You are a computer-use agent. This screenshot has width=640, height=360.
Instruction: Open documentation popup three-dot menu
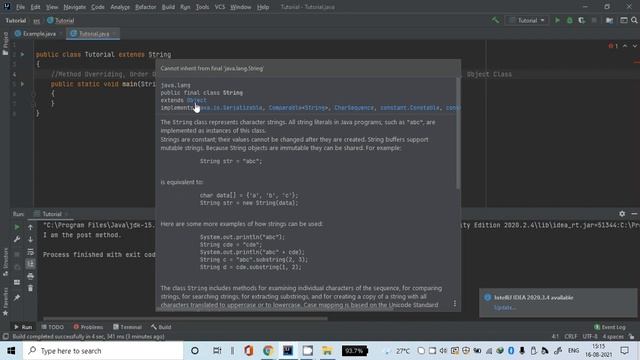[x=455, y=303]
